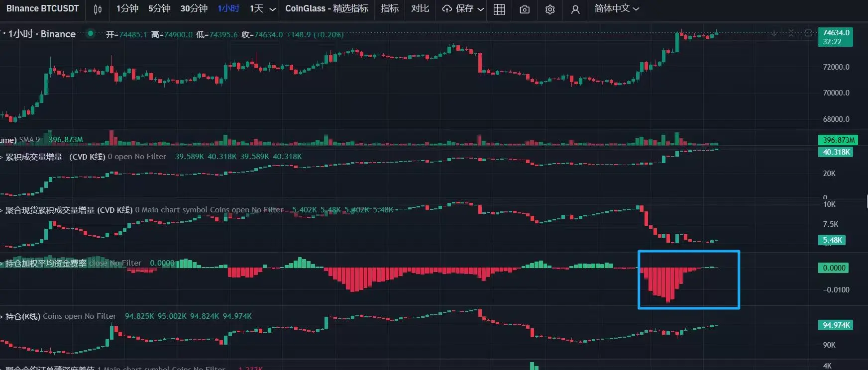This screenshot has height=370, width=868.
Task: Collapse the 持仓加权平均资金费率 indicator
Action: pos(1,264)
